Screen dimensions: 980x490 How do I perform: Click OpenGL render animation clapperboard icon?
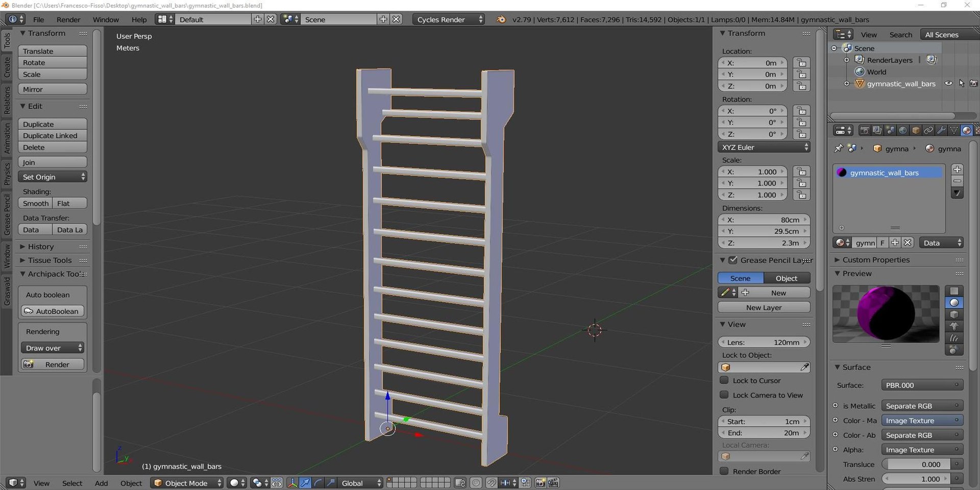tap(553, 483)
